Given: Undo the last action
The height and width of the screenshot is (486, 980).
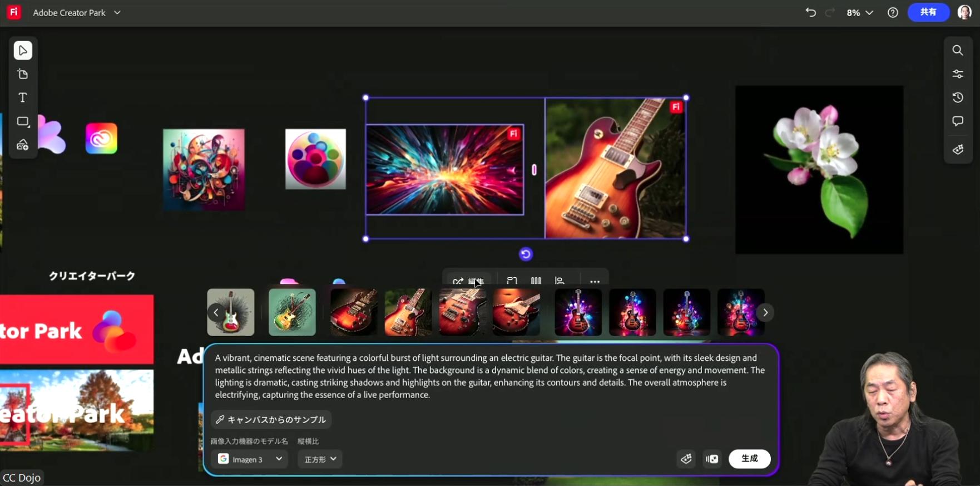Looking at the screenshot, I should coord(810,12).
